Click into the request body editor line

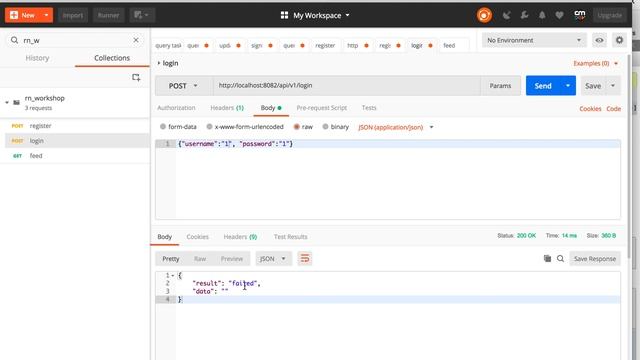[x=398, y=144]
